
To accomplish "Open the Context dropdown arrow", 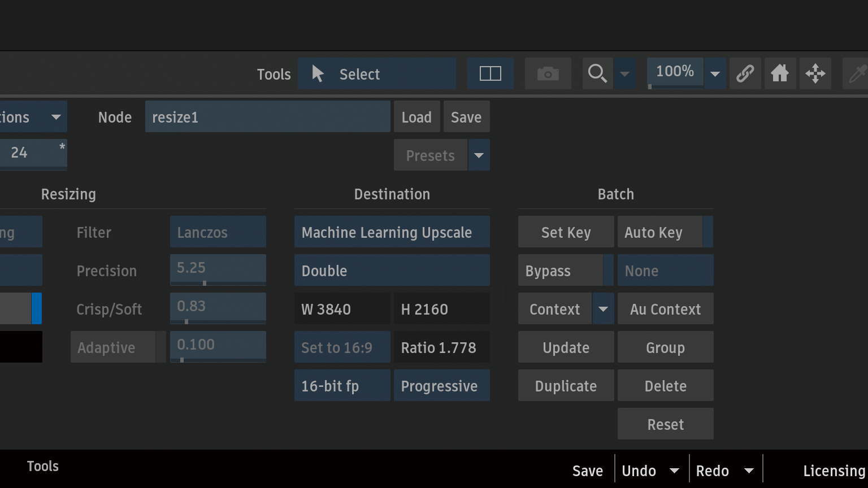I will (x=603, y=309).
